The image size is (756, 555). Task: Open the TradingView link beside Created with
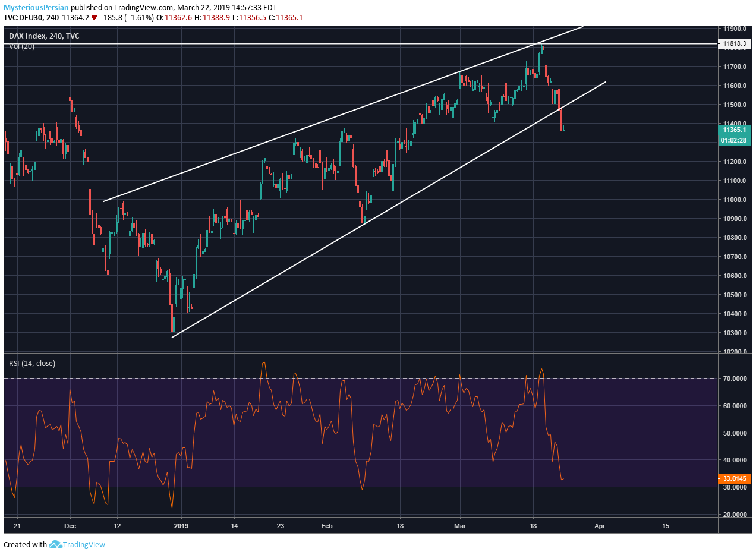click(84, 544)
